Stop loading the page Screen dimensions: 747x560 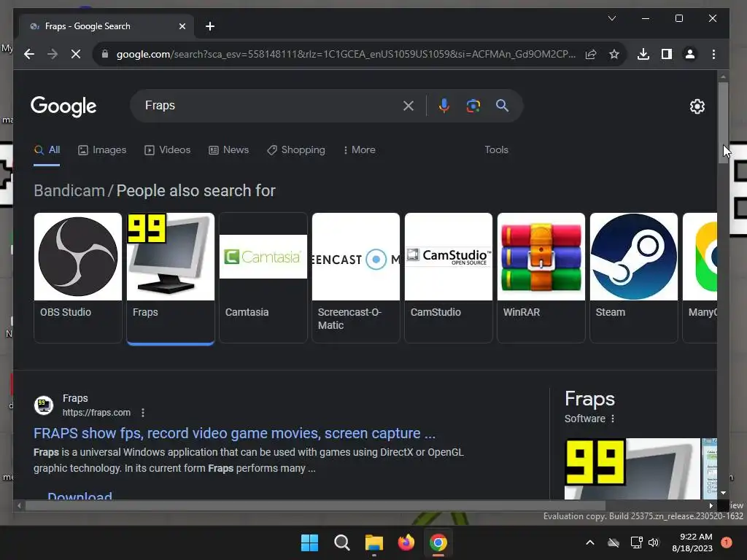76,54
